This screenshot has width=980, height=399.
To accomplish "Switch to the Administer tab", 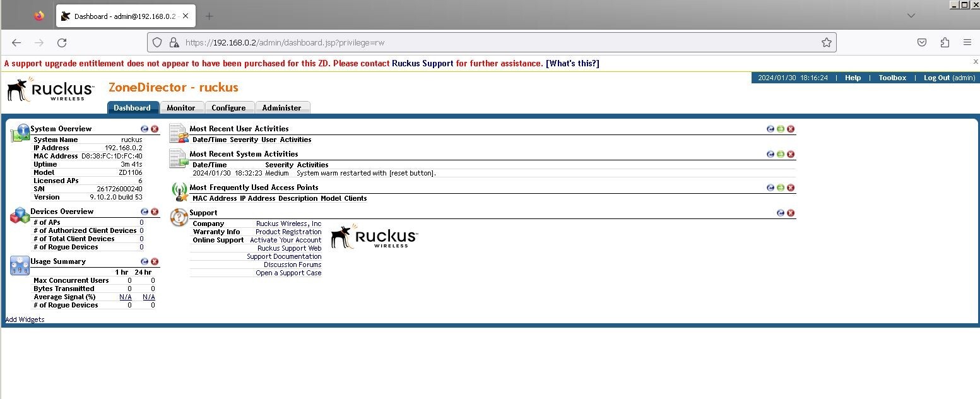I will click(281, 108).
